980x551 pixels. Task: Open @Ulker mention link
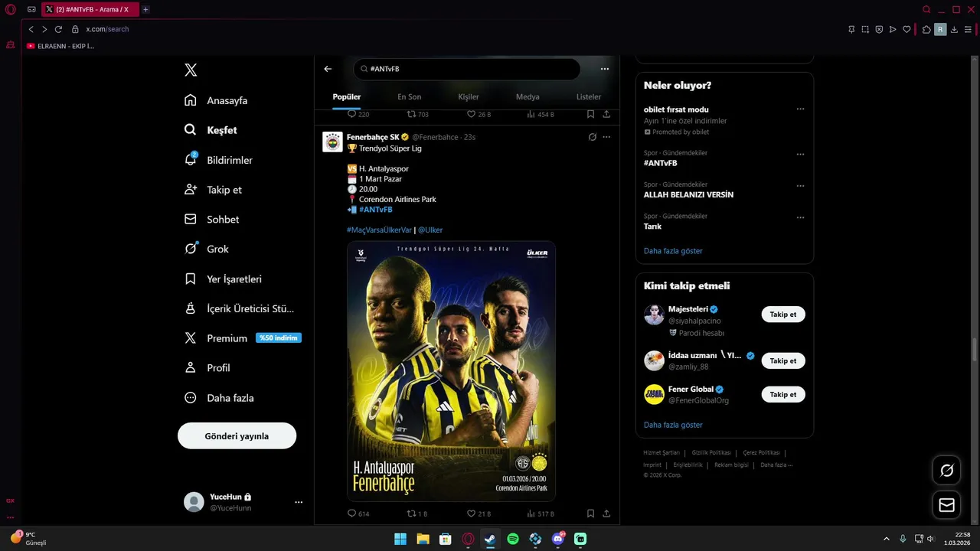[430, 230]
